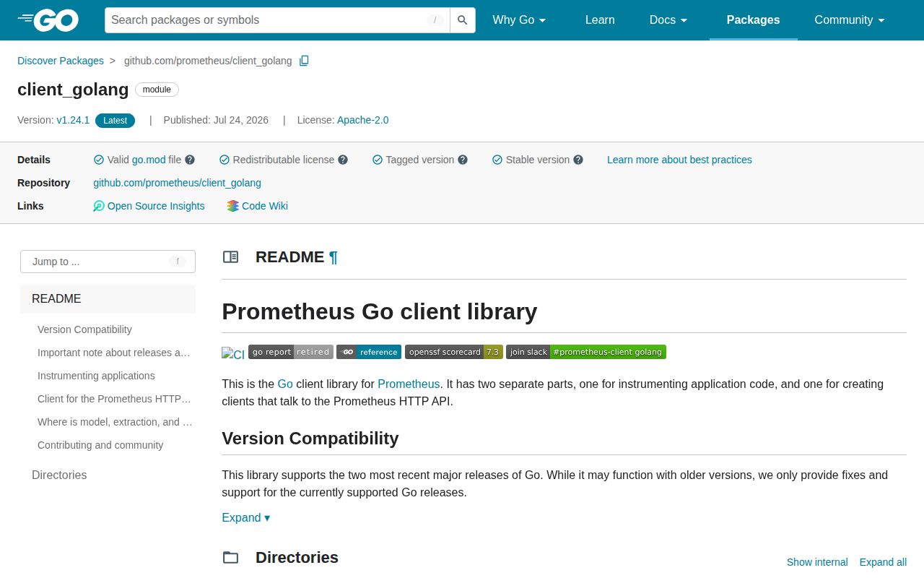Image resolution: width=924 pixels, height=578 pixels.
Task: Click the Go logo in header
Action: click(x=48, y=20)
